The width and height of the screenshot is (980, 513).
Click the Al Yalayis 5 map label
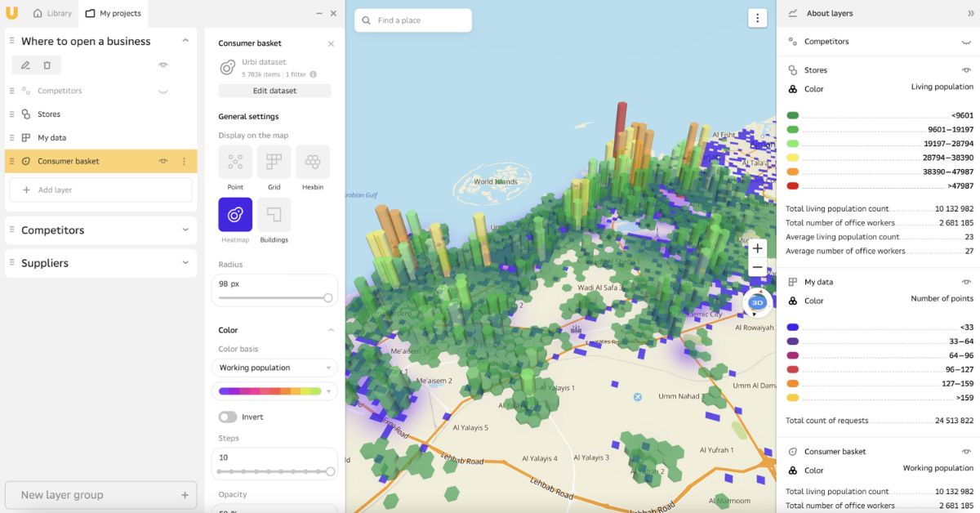[x=470, y=427]
